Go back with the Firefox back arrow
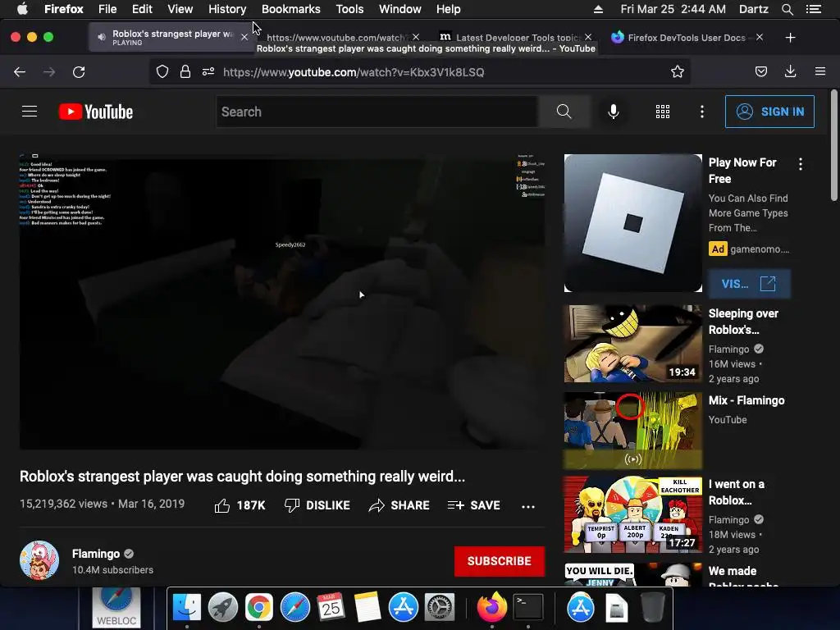Screen dimensions: 840x630 20,72
